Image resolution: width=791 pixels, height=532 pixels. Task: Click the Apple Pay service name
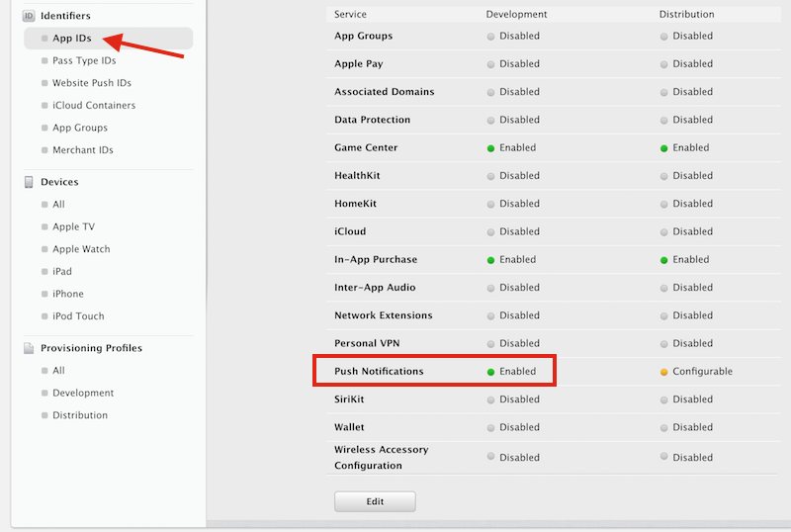[x=359, y=64]
